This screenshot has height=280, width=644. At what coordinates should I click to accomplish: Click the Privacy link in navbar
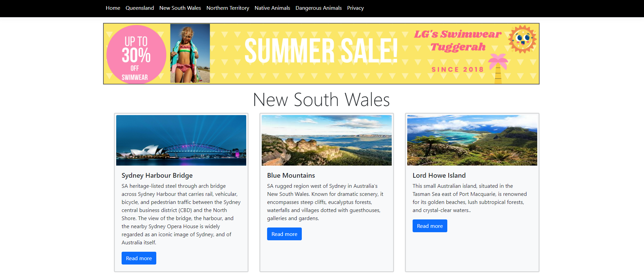(x=355, y=8)
